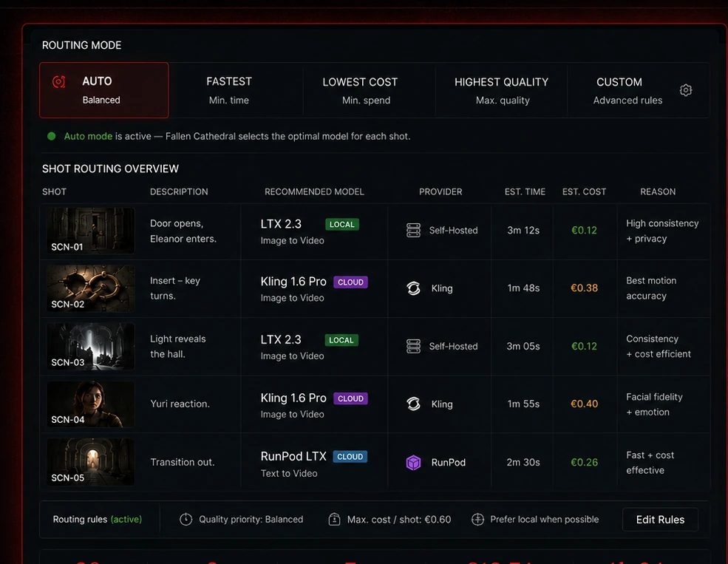This screenshot has height=564, width=728.
Task: Click 'Fast + cost effective' reason
Action: point(650,462)
